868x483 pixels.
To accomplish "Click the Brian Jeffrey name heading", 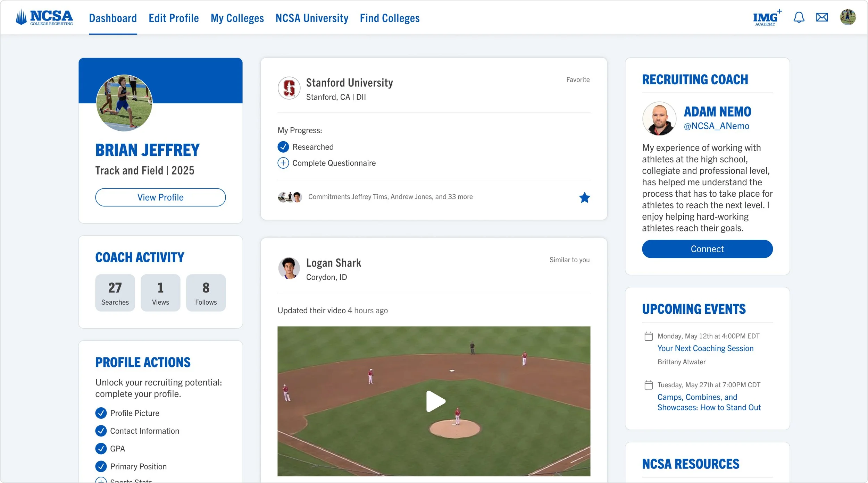I will [x=148, y=150].
